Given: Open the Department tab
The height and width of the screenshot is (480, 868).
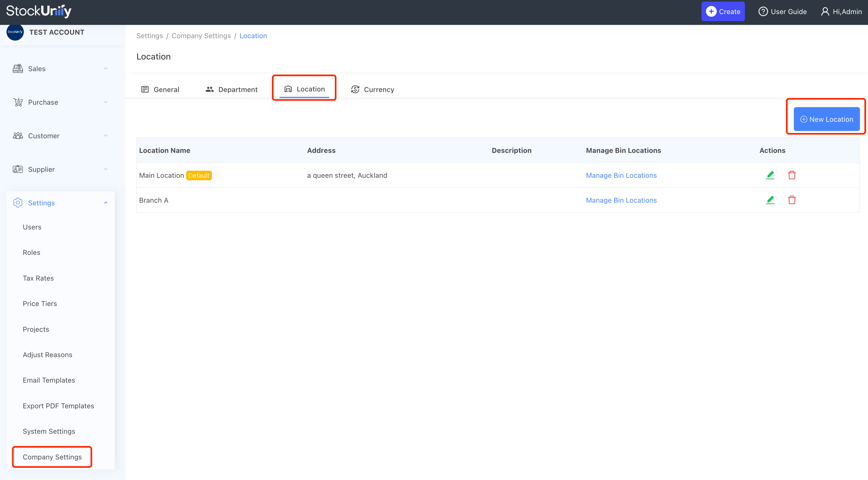Looking at the screenshot, I should [x=232, y=90].
